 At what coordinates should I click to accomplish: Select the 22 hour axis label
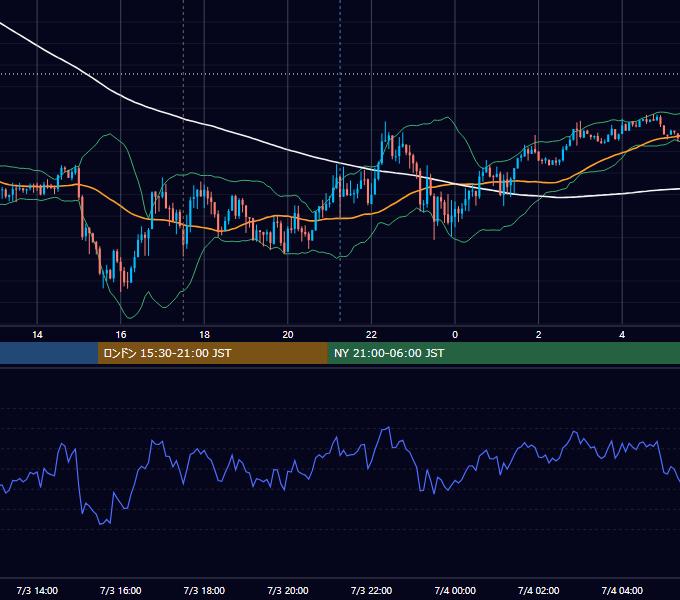tap(371, 335)
